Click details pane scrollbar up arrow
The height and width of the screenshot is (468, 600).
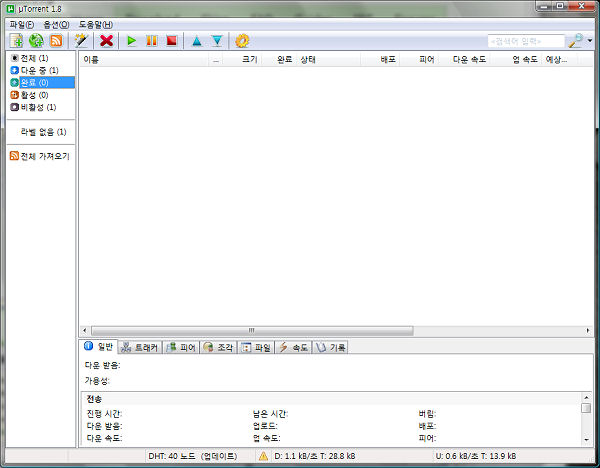586,398
